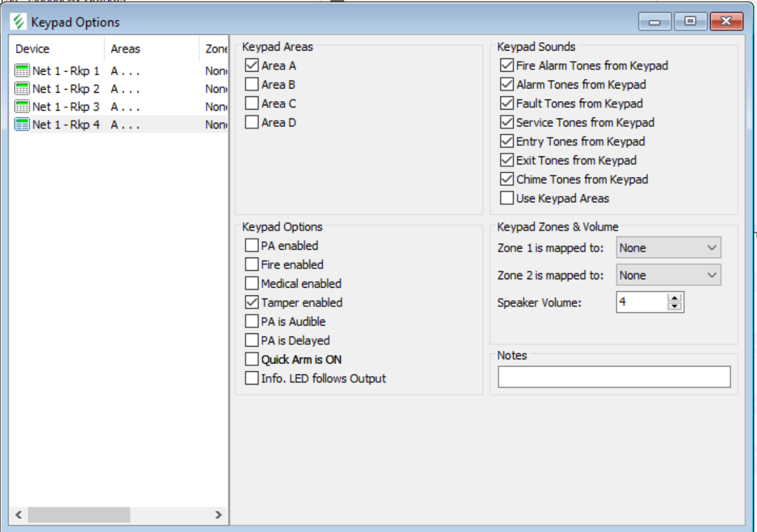Increase Speaker Volume with up arrow
The width and height of the screenshot is (757, 532).
tap(674, 297)
